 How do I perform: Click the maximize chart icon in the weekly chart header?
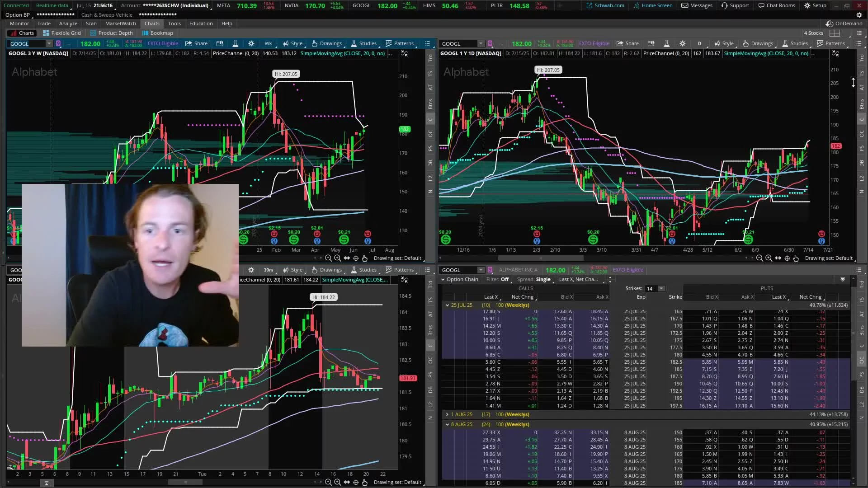(x=405, y=53)
